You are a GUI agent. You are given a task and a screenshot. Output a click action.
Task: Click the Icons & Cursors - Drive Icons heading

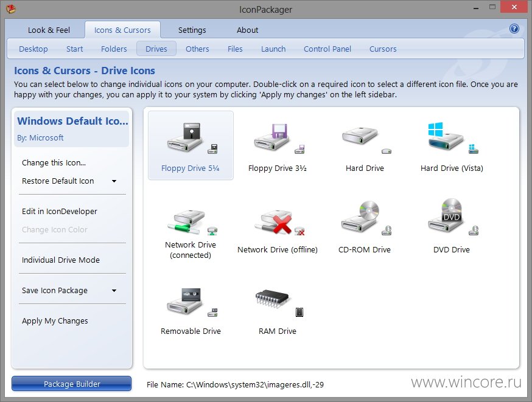85,71
